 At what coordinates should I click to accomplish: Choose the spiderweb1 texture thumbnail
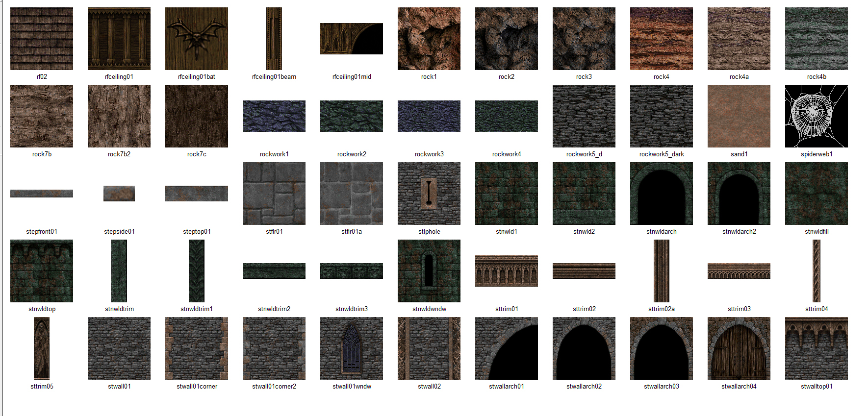(x=817, y=116)
